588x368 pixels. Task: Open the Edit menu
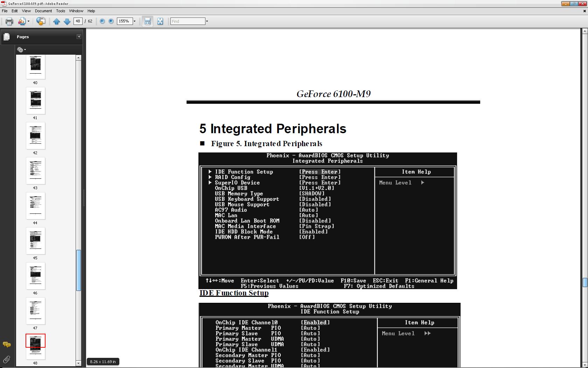pyautogui.click(x=14, y=11)
